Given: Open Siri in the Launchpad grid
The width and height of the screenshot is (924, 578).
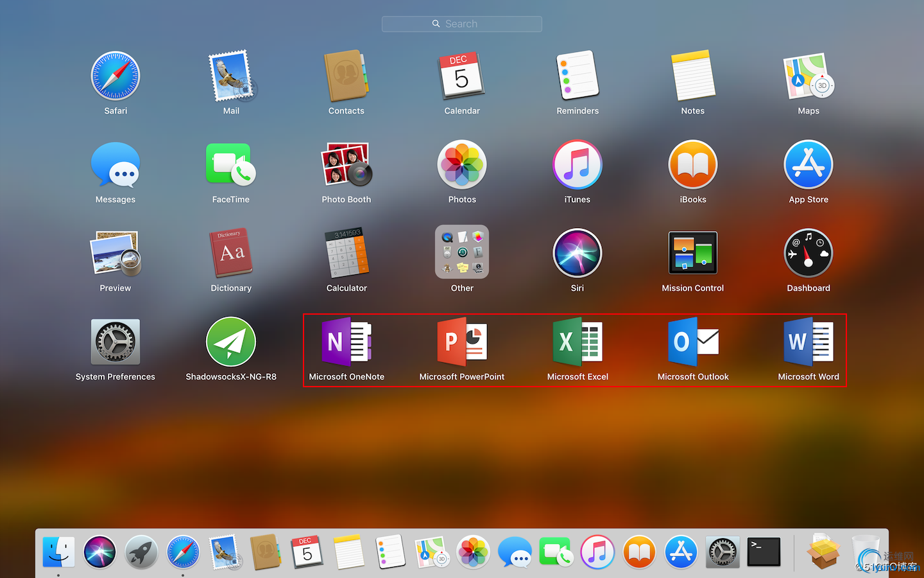Looking at the screenshot, I should [577, 254].
